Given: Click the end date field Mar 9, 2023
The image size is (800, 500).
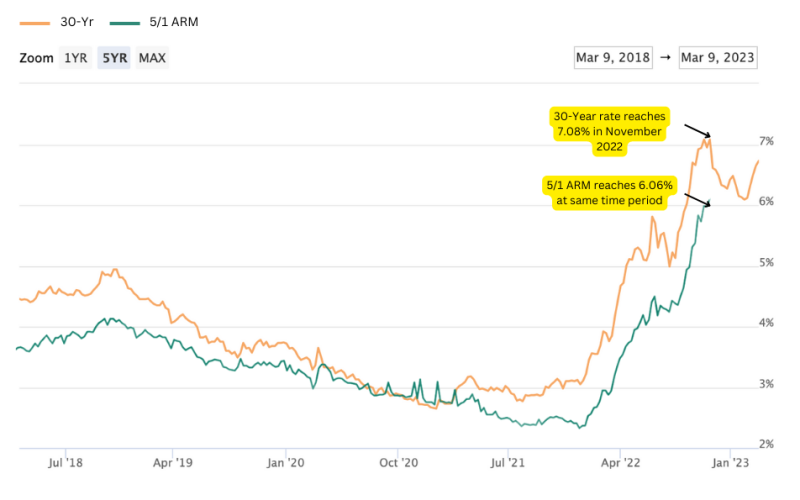Looking at the screenshot, I should point(717,57).
